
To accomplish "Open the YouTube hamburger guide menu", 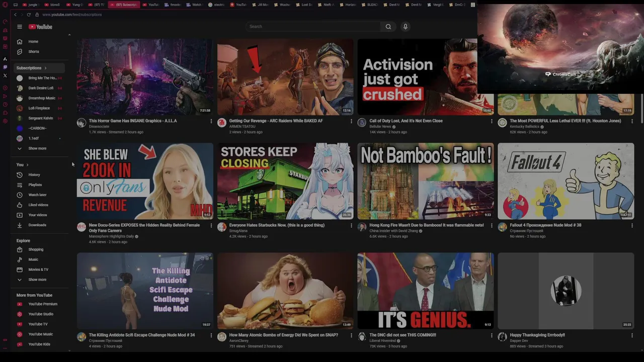I will 20,27.
